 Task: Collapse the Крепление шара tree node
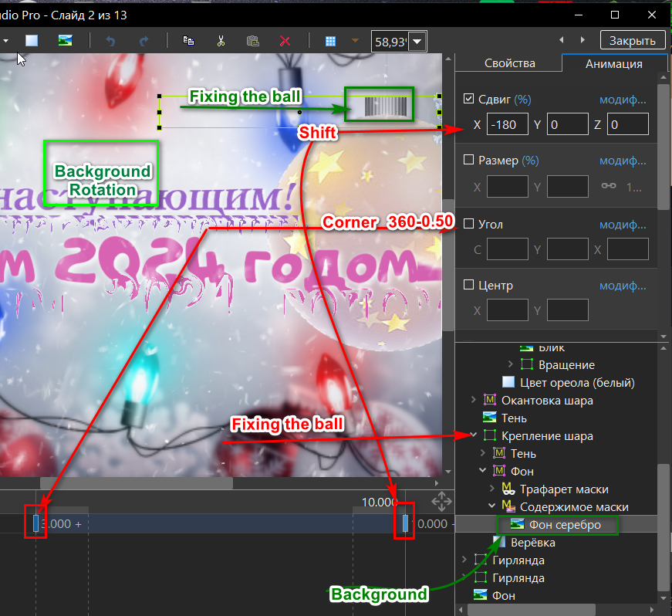click(474, 436)
